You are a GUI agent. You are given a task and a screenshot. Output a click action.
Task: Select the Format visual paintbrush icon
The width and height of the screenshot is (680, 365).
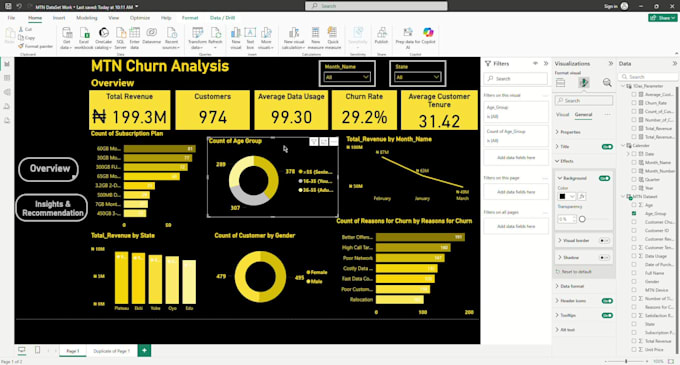[x=584, y=82]
